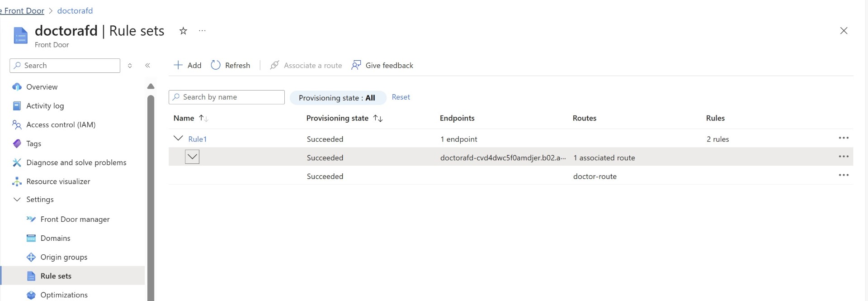Open the doctorafd breadcrumb link

[75, 10]
